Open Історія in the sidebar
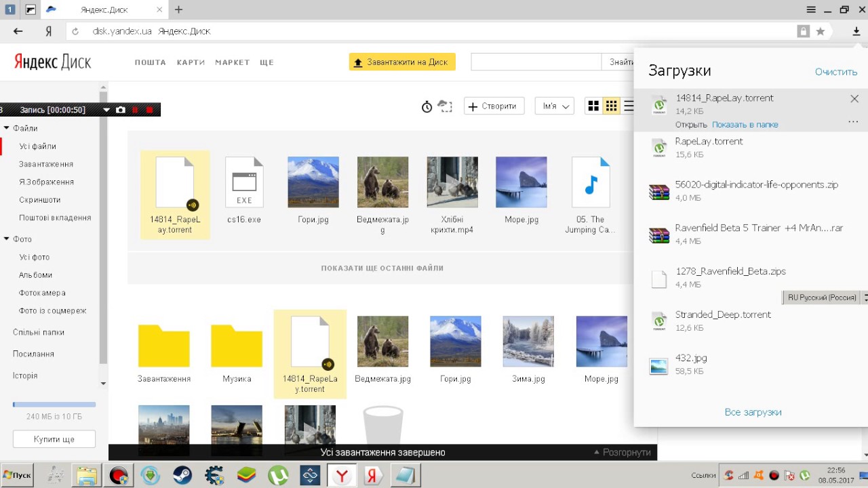 [x=25, y=376]
